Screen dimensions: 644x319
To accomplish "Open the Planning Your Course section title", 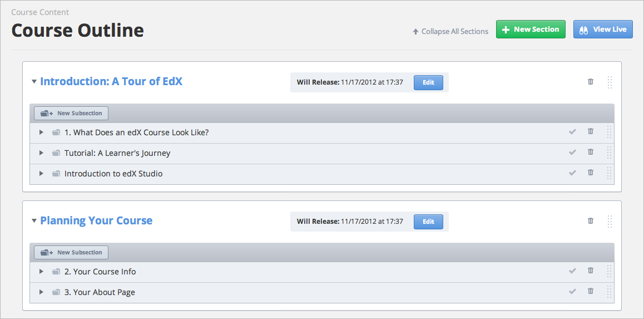I will click(96, 221).
